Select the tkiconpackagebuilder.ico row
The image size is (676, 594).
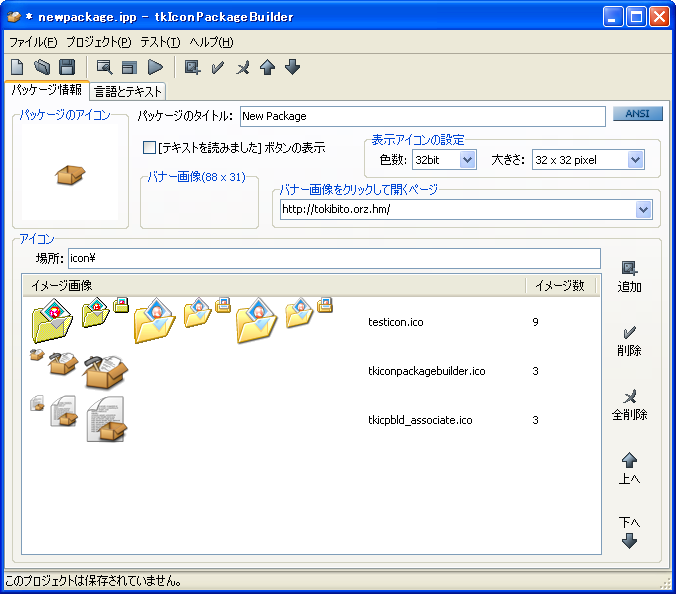311,371
